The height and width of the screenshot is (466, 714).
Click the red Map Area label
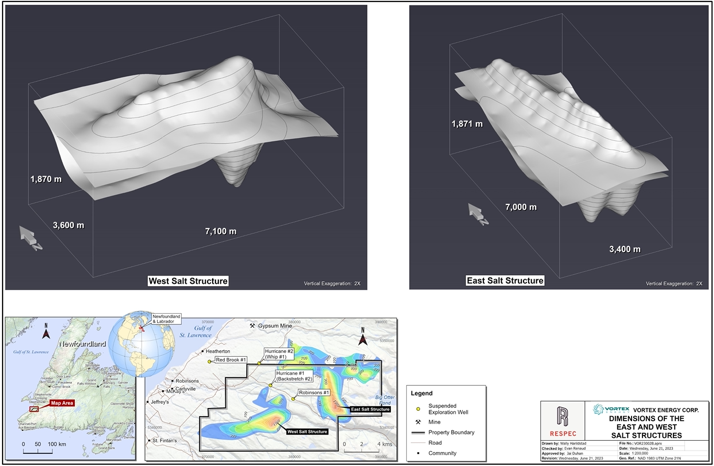click(59, 402)
